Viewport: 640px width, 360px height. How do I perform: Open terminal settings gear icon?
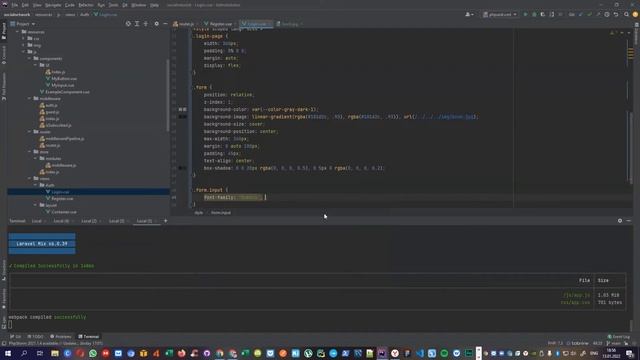(x=620, y=220)
